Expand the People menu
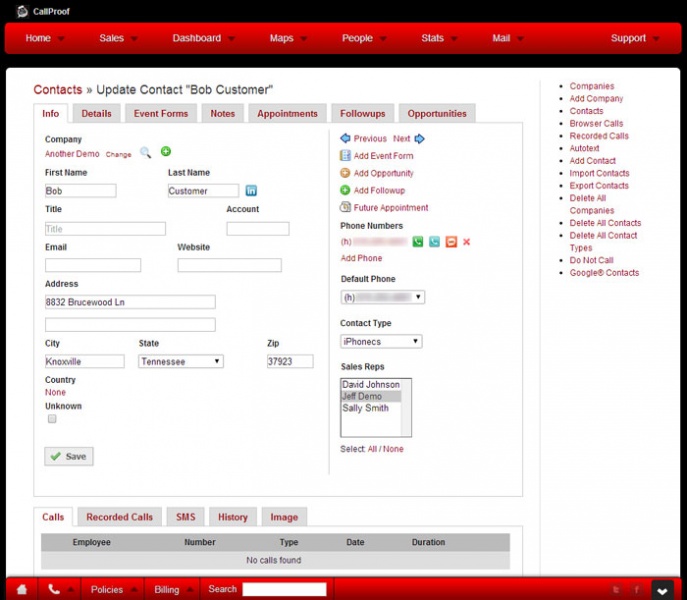The height and width of the screenshot is (600, 687). 364,38
